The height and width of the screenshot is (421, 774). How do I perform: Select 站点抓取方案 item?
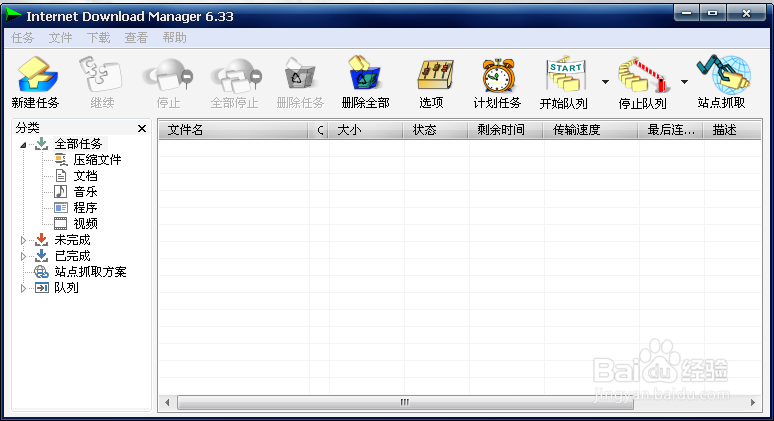90,272
